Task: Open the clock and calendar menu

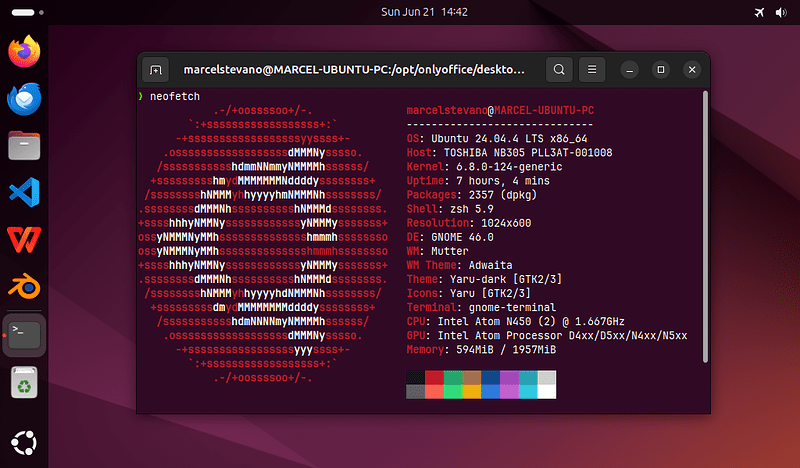Action: coord(424,12)
